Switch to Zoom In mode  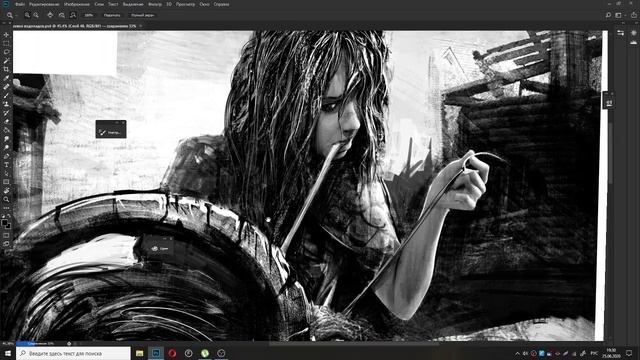point(27,15)
